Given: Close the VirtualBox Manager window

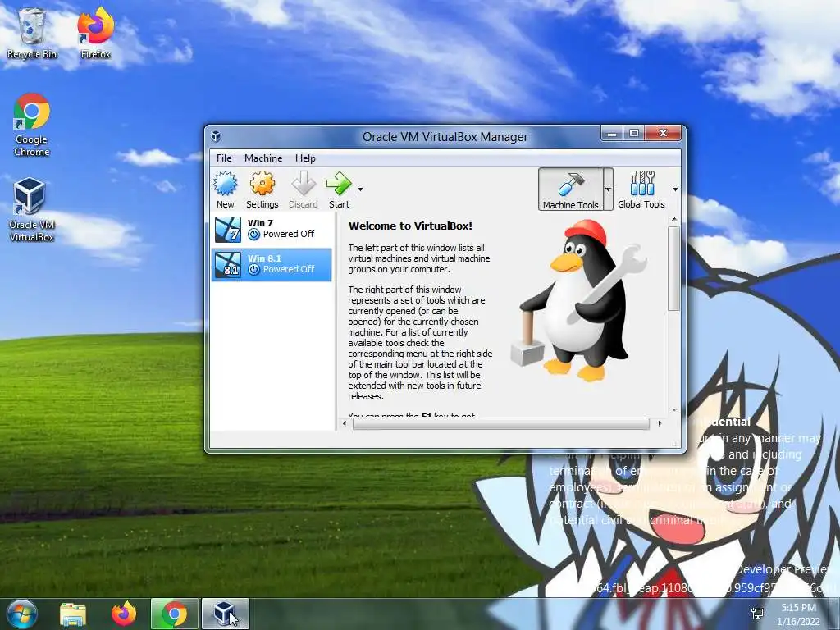Looking at the screenshot, I should pyautogui.click(x=663, y=133).
